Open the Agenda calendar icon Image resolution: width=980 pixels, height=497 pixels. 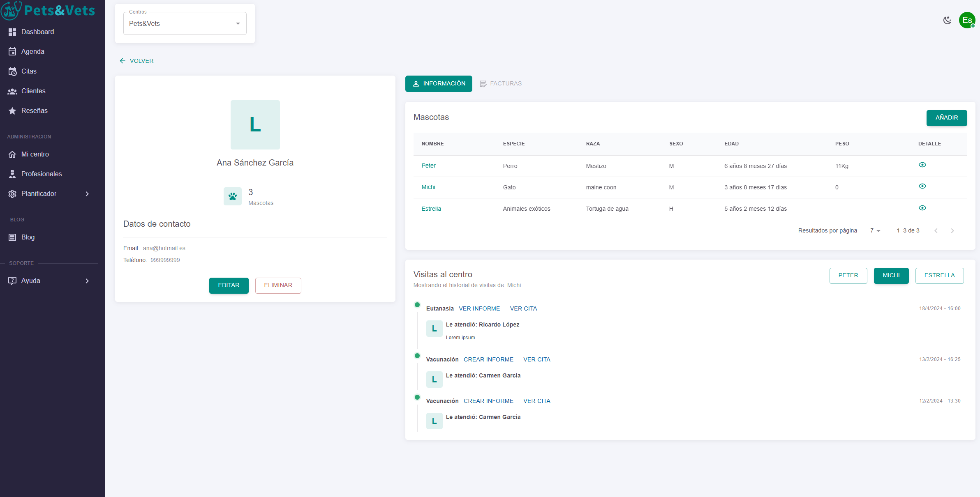tap(12, 51)
